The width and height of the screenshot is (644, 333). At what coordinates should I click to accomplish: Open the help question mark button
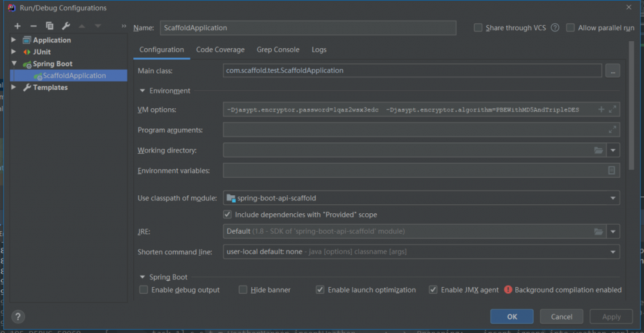(18, 316)
